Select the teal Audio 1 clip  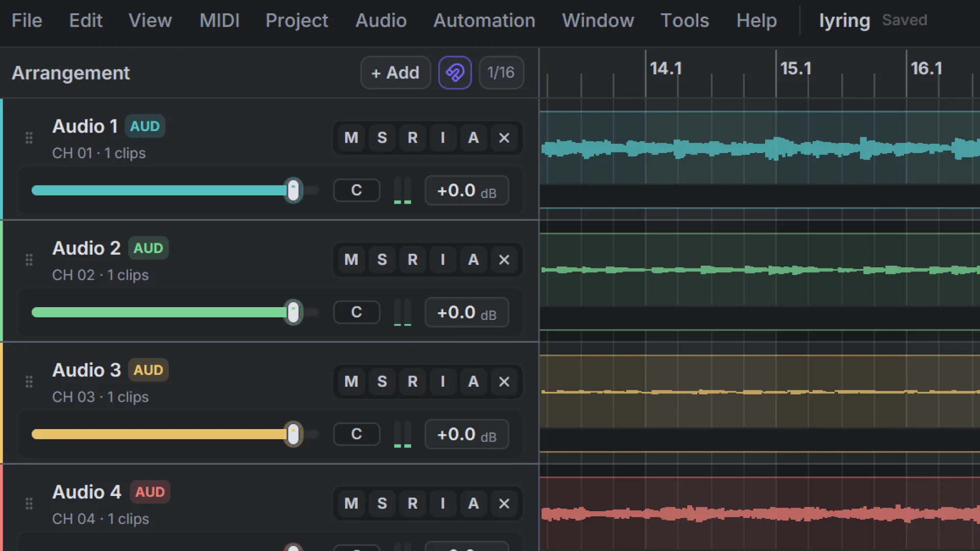point(759,148)
